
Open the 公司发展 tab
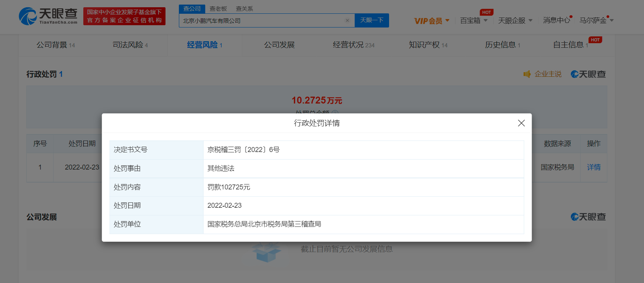(279, 45)
